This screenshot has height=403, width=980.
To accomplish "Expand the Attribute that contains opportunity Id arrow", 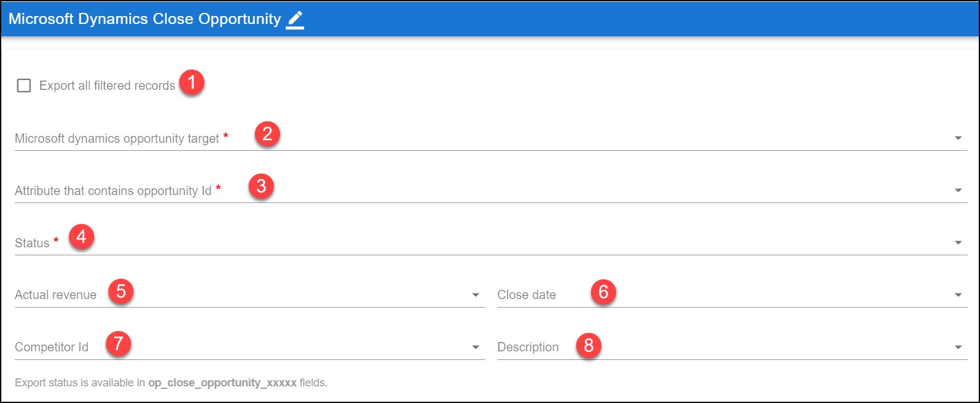I will (958, 191).
